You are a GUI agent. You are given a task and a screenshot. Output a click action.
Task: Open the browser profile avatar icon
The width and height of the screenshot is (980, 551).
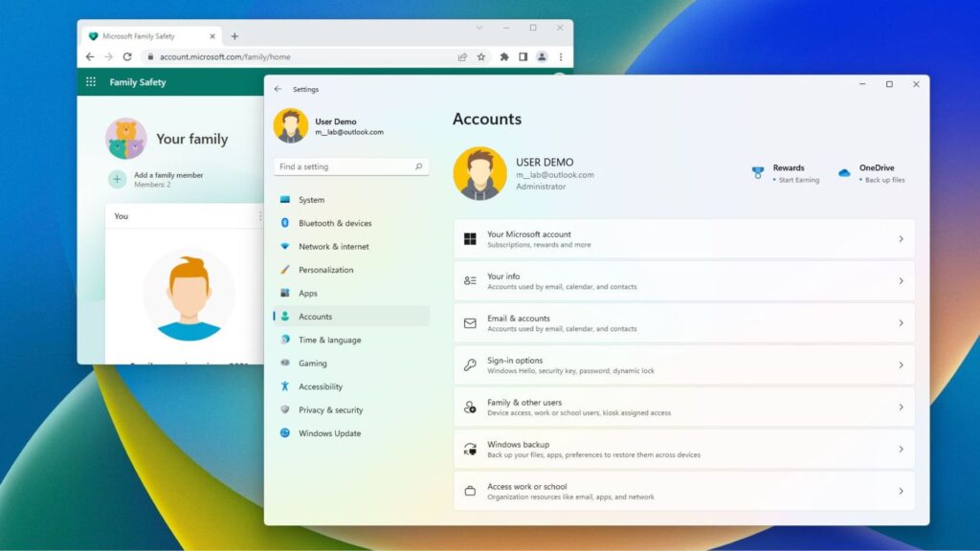(542, 56)
